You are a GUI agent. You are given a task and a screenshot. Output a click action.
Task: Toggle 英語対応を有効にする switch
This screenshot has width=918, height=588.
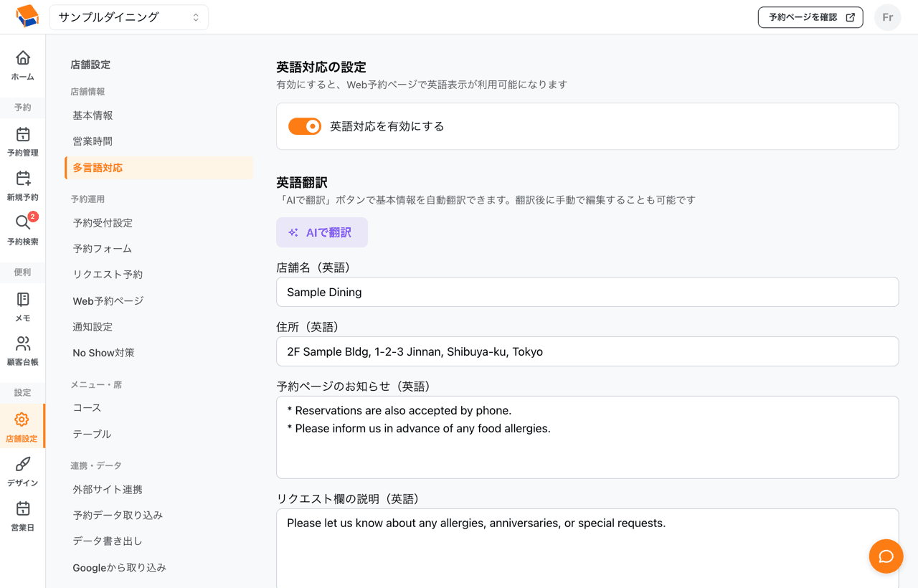305,126
